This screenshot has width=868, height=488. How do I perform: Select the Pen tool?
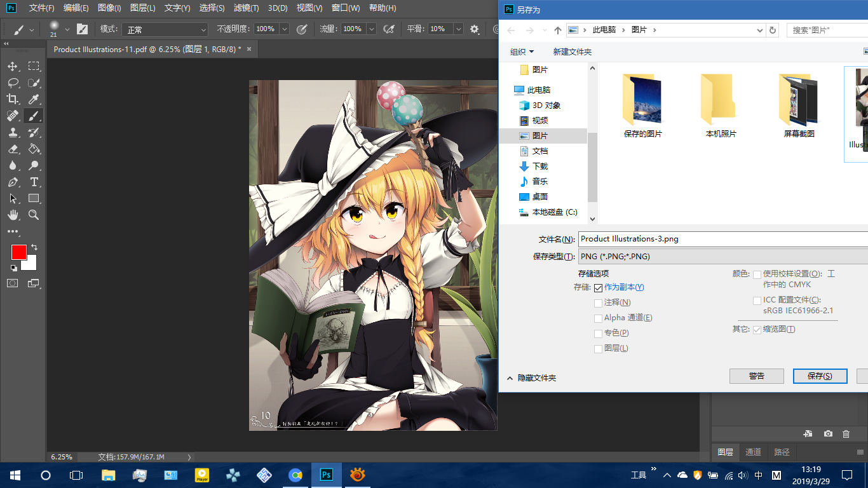13,182
